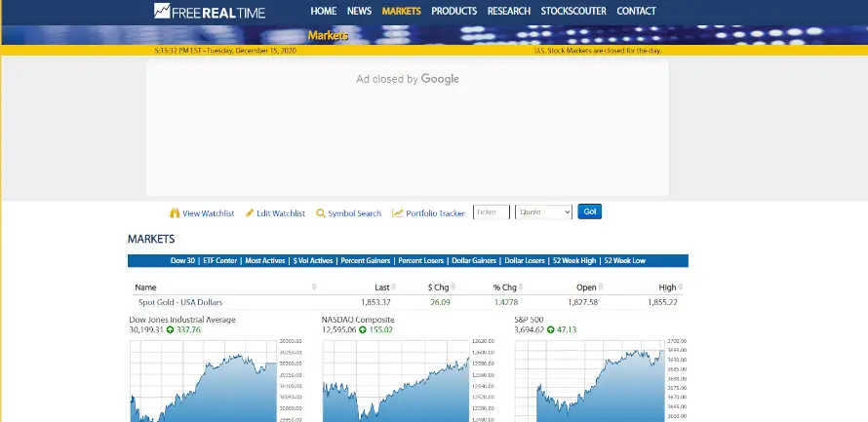Go to HOME in top navigation
This screenshot has height=422, width=868.
click(x=323, y=11)
